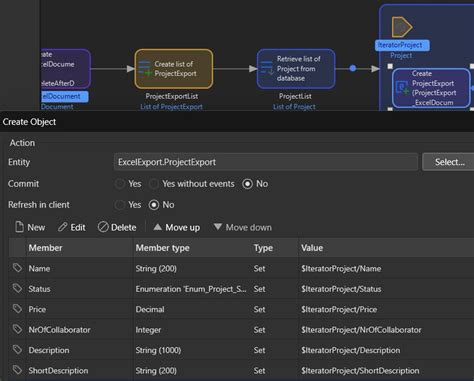The height and width of the screenshot is (381, 474).
Task: Click the tag icon beside the Name member
Action: point(17,268)
